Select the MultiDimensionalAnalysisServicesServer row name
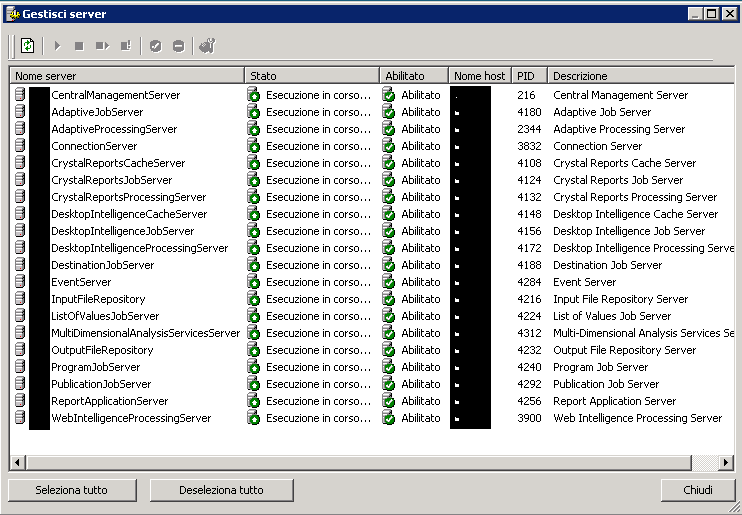The width and height of the screenshot is (742, 515). click(146, 333)
